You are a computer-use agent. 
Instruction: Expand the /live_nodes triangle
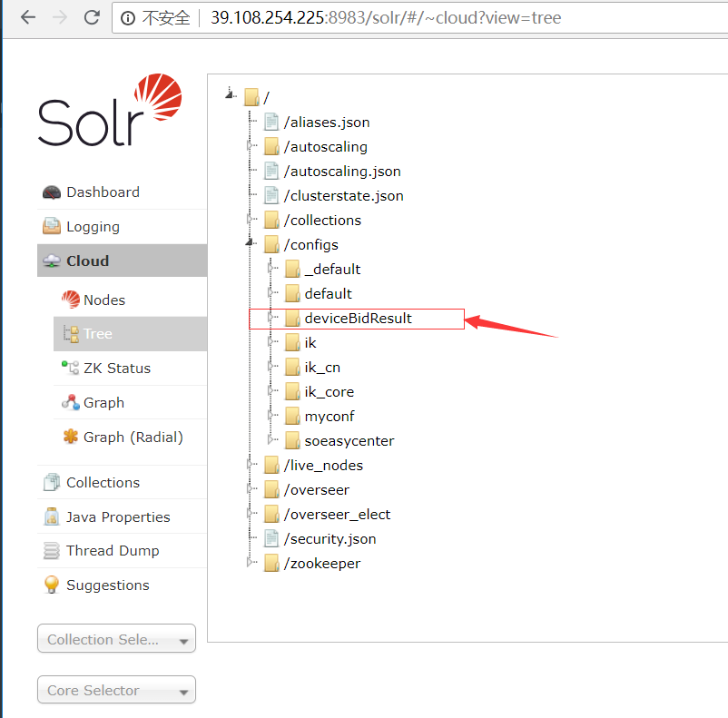click(x=251, y=465)
